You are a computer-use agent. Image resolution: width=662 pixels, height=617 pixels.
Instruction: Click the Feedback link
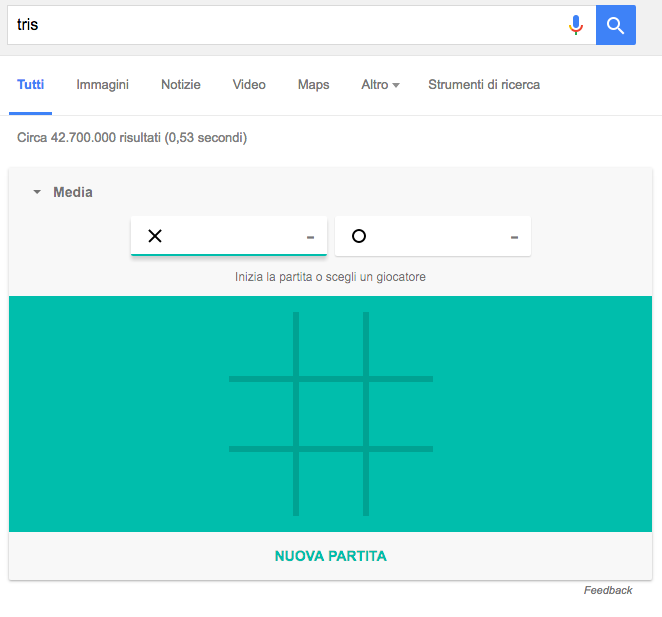click(608, 590)
